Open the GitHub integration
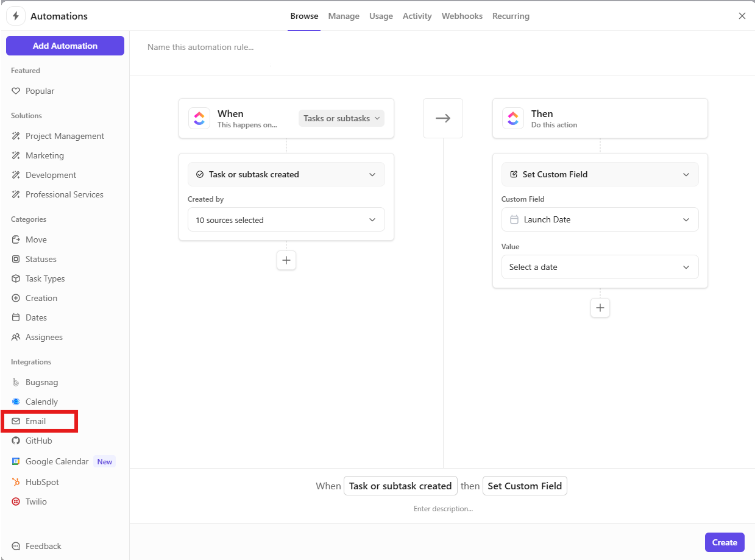 [38, 441]
